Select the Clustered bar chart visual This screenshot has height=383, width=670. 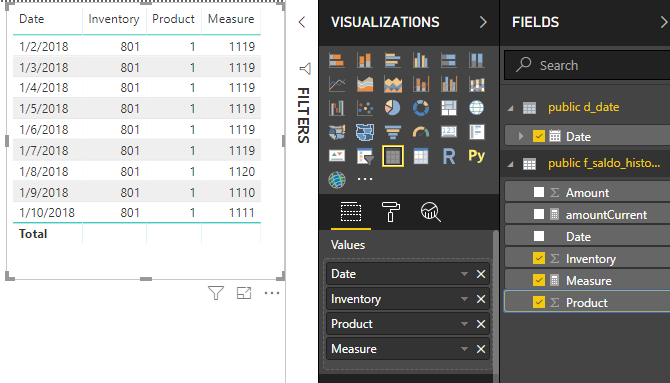pos(393,60)
